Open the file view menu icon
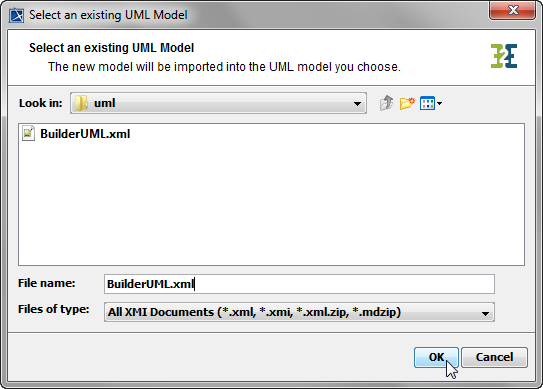This screenshot has width=543, height=389. coord(427,103)
